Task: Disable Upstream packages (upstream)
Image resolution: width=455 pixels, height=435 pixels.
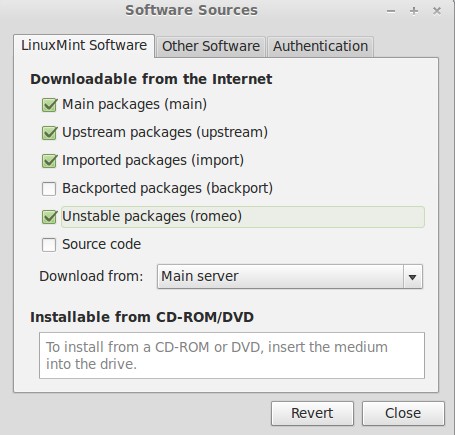Action: coord(49,133)
